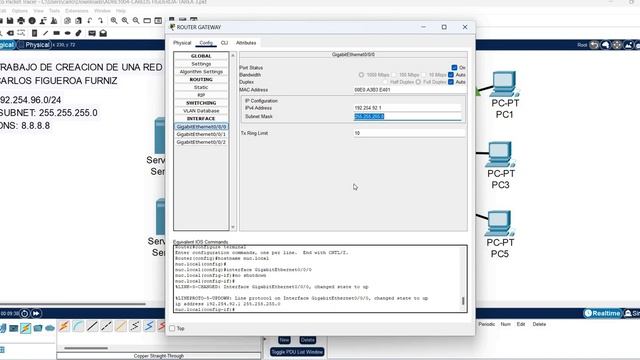Click the PC5 device on the workspace
The height and width of the screenshot is (360, 640).
coord(499,223)
